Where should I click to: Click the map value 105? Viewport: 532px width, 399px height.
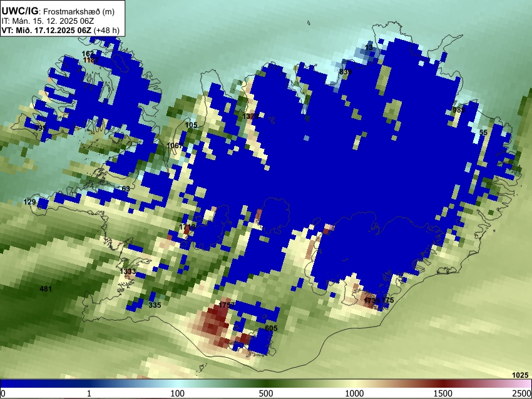tap(191, 125)
